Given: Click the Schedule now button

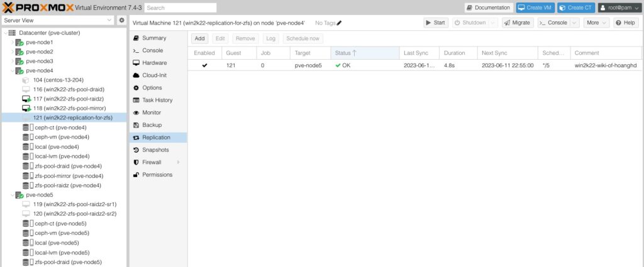Looking at the screenshot, I should (x=303, y=38).
